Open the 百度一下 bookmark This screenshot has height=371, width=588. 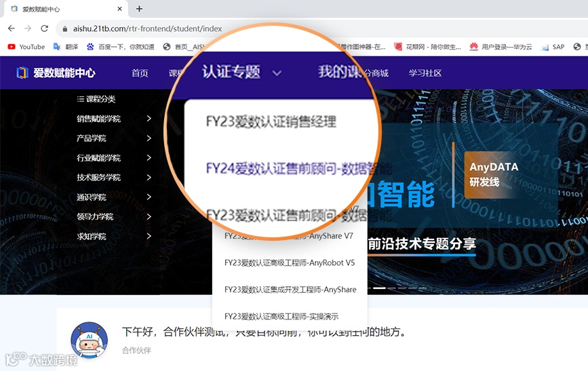[121, 47]
